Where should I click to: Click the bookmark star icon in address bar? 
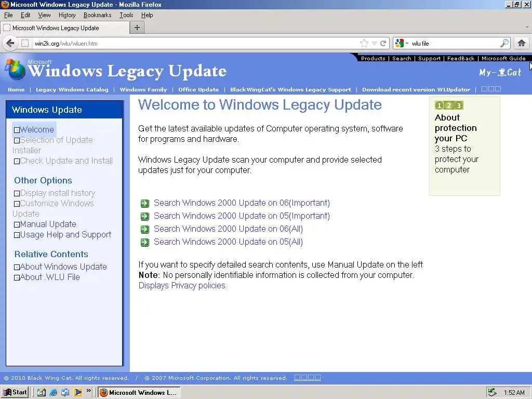pos(364,44)
